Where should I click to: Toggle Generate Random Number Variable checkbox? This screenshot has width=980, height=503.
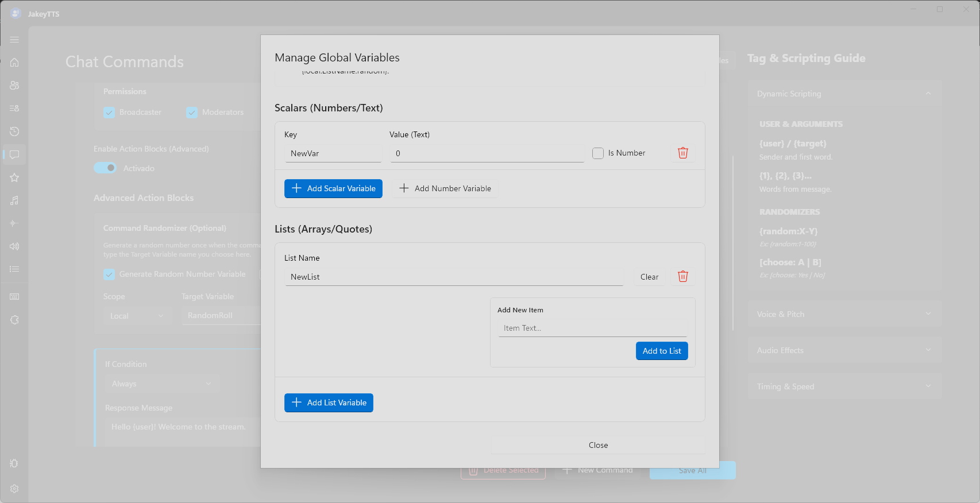(109, 274)
